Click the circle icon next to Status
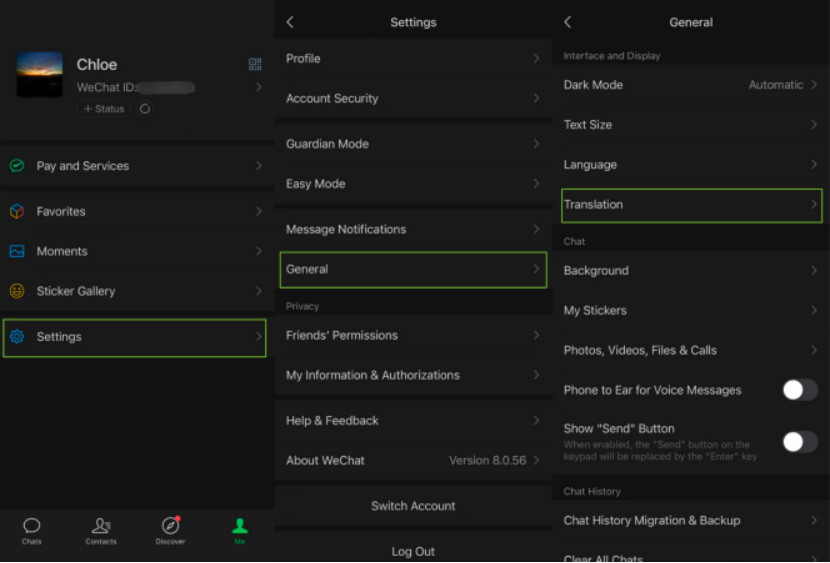 click(145, 109)
